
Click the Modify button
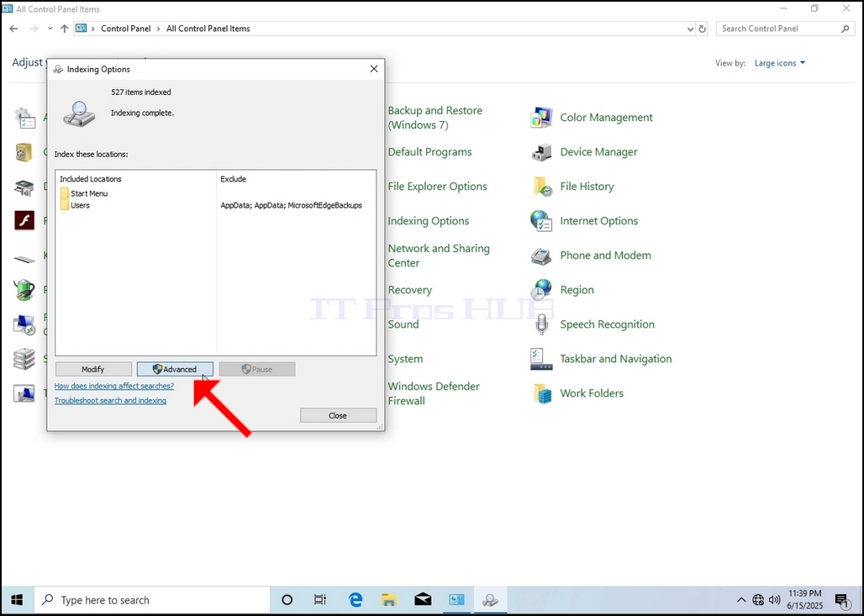click(x=93, y=369)
